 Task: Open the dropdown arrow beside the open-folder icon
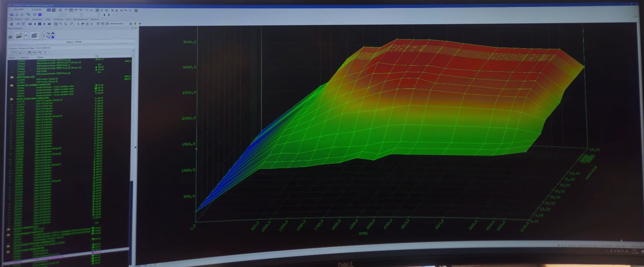26,35
